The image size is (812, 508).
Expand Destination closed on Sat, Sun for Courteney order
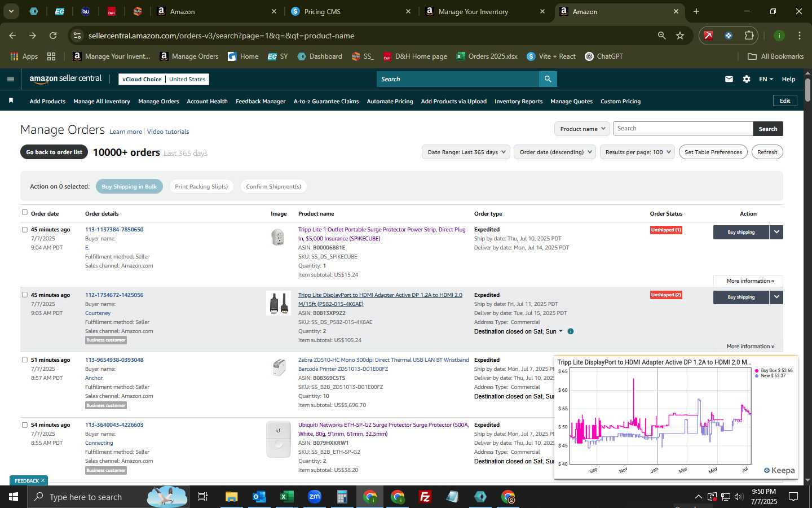(561, 331)
